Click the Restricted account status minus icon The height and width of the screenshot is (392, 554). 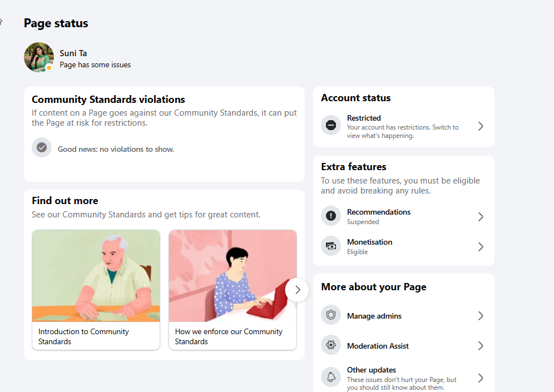pos(331,125)
